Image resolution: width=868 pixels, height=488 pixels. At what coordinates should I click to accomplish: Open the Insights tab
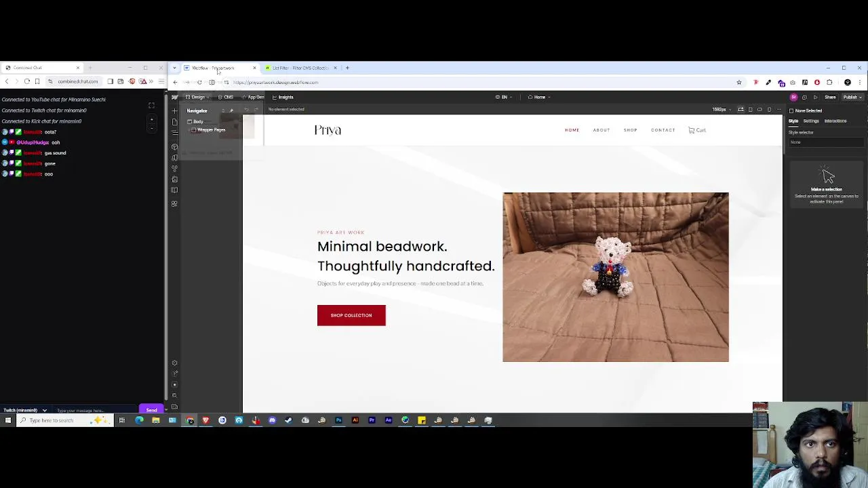pyautogui.click(x=283, y=97)
